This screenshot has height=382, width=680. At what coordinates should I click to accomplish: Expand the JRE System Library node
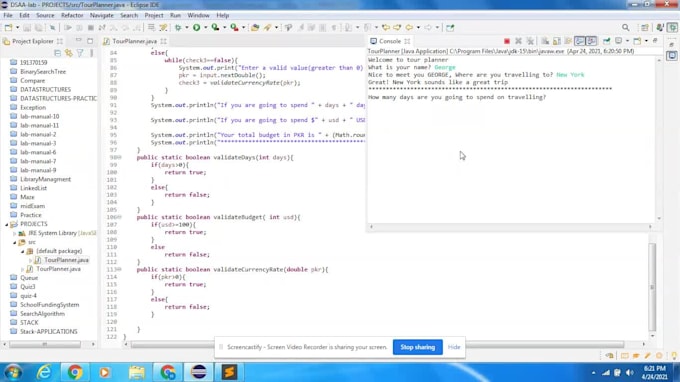pyautogui.click(x=15, y=233)
